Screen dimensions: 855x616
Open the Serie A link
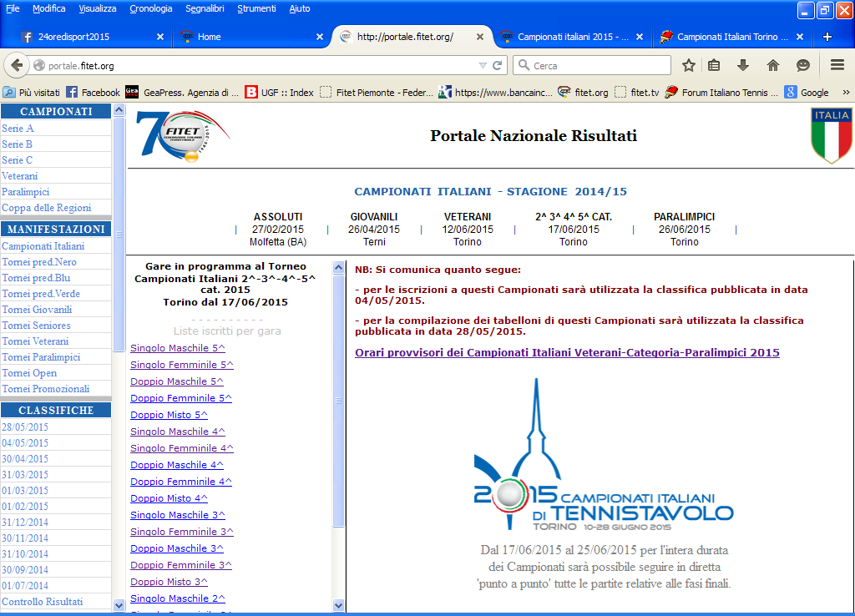[x=18, y=128]
